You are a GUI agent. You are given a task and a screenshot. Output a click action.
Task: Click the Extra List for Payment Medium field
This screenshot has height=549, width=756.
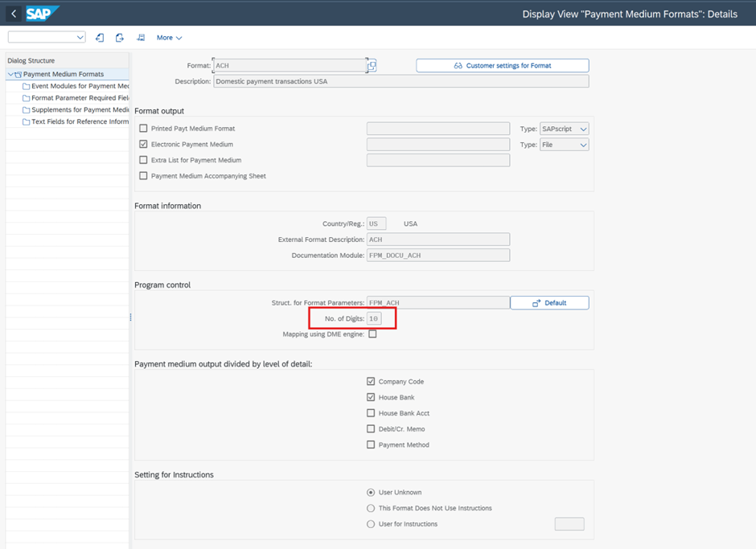[x=438, y=160]
